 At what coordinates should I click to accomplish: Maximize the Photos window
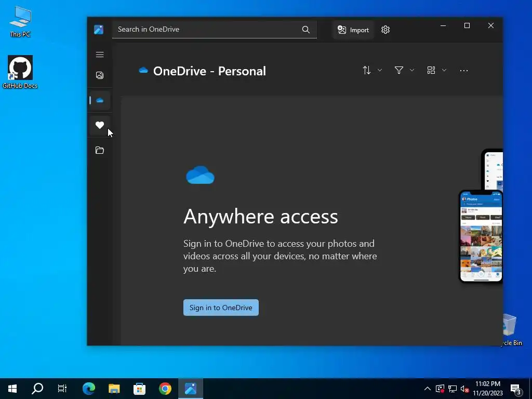point(467,26)
